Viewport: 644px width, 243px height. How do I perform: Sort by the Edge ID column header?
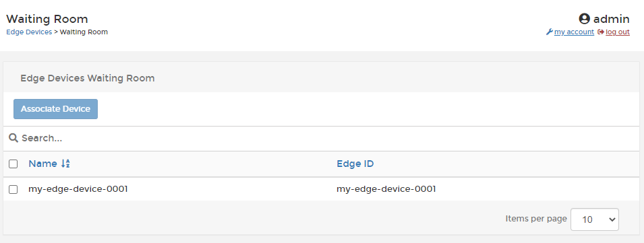pos(355,164)
